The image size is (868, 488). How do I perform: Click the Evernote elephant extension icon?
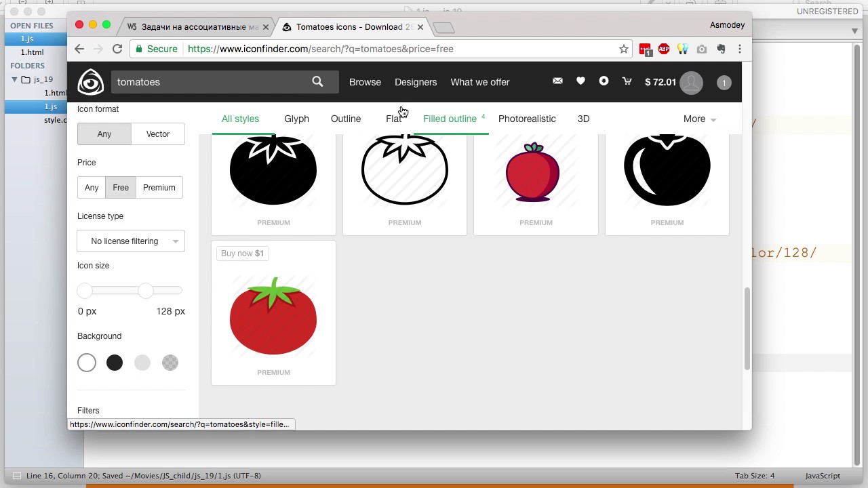pyautogui.click(x=721, y=49)
